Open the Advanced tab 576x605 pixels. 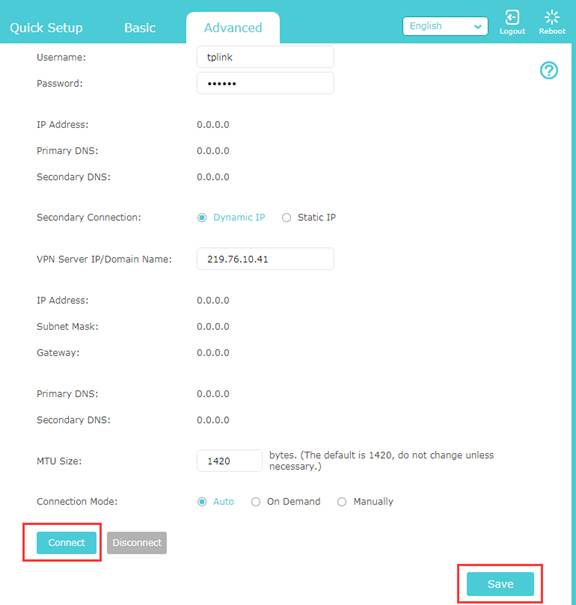(233, 28)
